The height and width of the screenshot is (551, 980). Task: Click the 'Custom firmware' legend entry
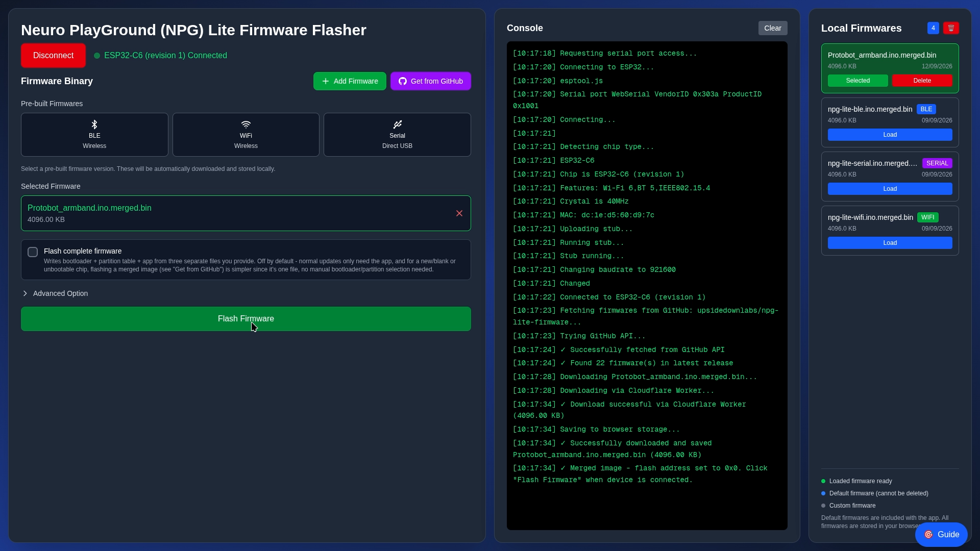[x=848, y=506]
